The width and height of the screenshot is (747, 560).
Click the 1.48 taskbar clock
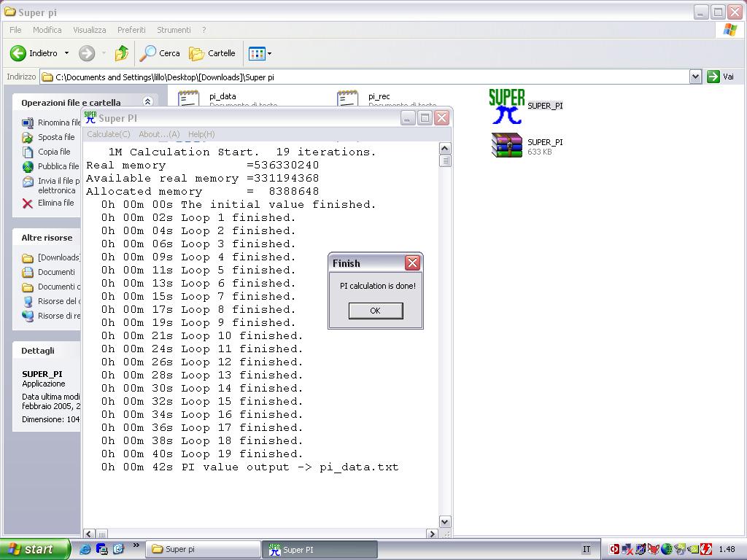pos(727,550)
